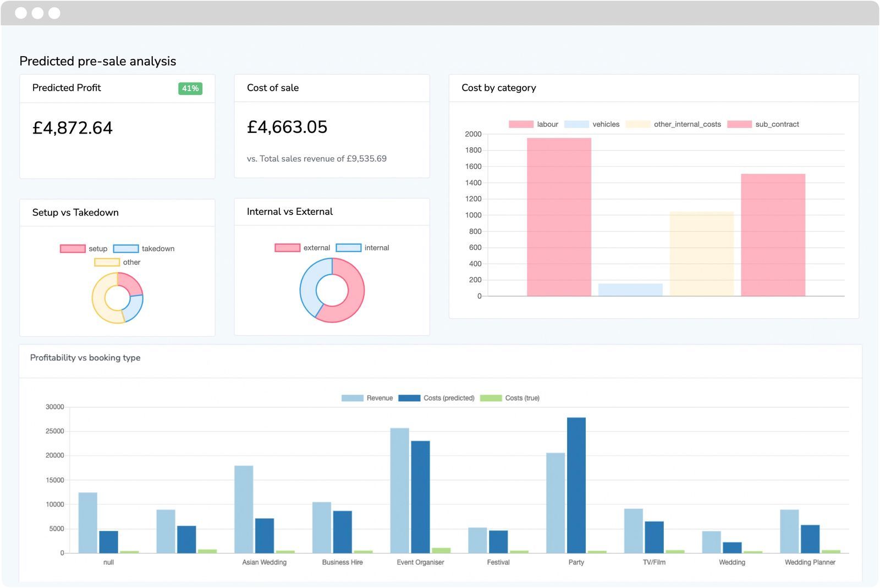Toggle the Revenue legend item
Image resolution: width=880 pixels, height=588 pixels.
pos(367,398)
